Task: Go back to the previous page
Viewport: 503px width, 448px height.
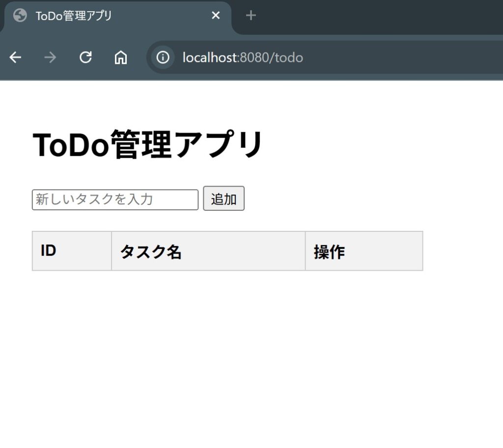Action: (15, 57)
